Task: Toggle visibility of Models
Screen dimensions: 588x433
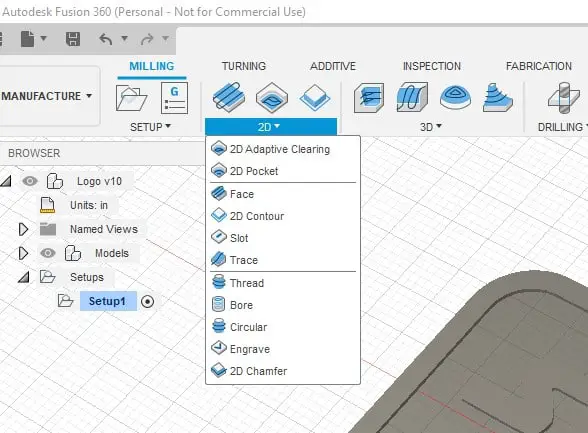Action: point(48,253)
